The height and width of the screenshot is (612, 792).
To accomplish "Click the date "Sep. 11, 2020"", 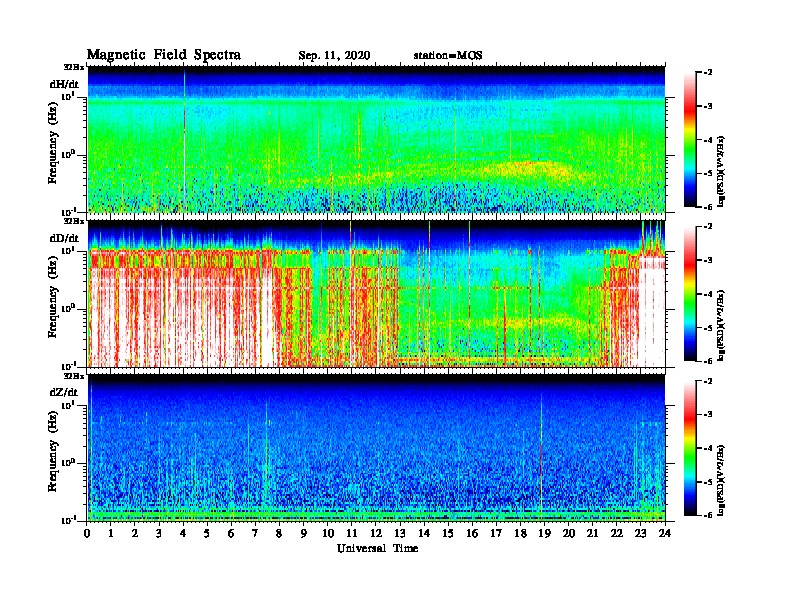I will (x=334, y=56).
